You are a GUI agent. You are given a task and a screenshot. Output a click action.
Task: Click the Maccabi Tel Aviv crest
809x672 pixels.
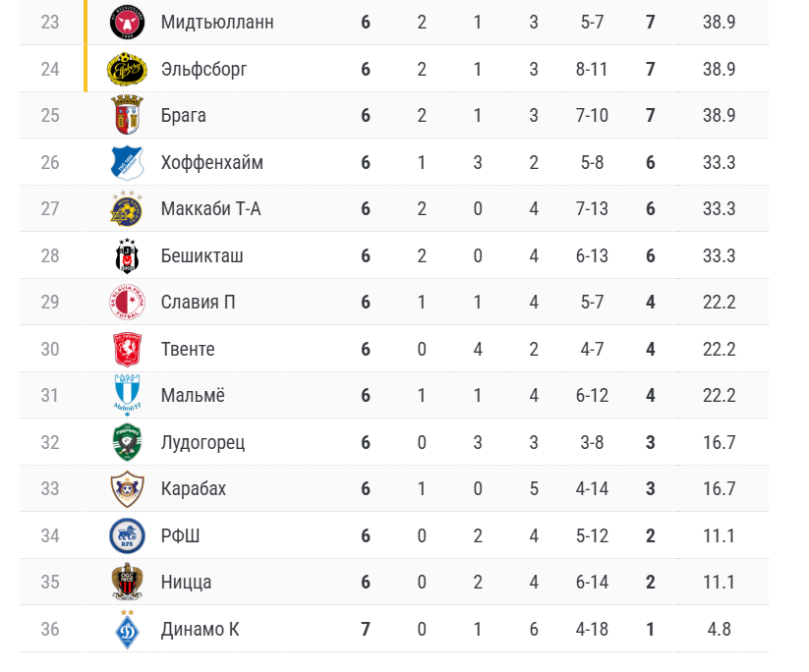click(127, 209)
